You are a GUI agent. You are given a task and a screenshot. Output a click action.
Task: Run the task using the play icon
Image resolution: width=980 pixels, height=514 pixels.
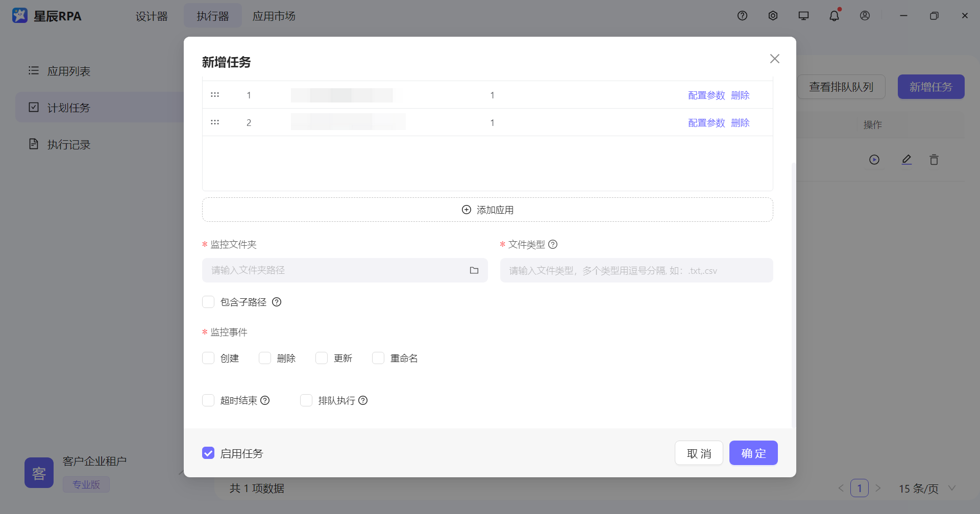click(875, 159)
